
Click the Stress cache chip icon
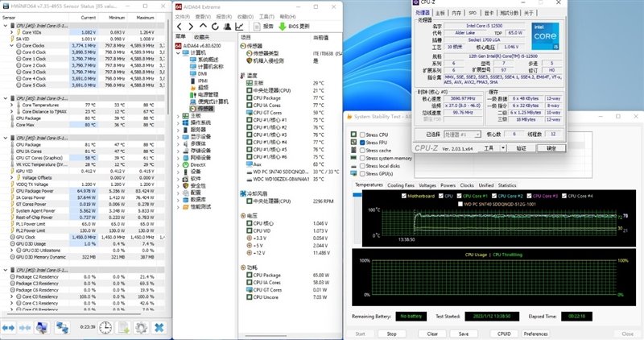(353, 150)
